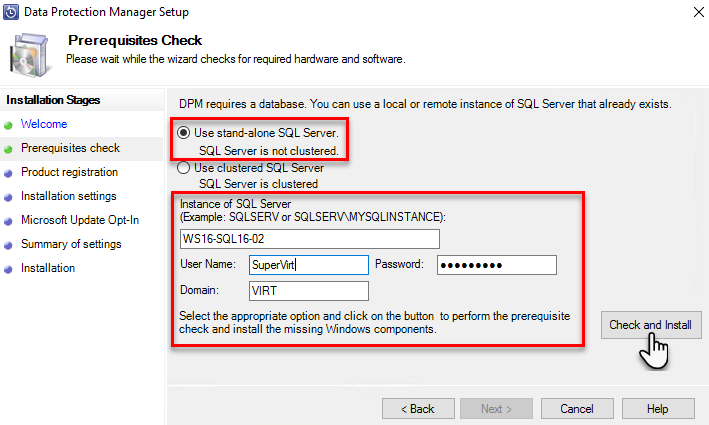Viewport: 709px width, 425px height.
Task: Select the Installation stage
Action: pos(48,268)
